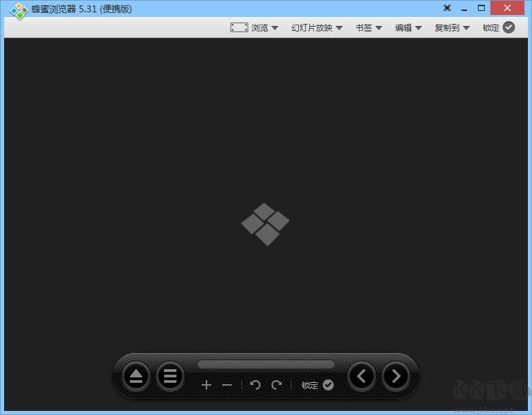
Task: Toggle 锁定 checkmark in top toolbar
Action: 509,27
